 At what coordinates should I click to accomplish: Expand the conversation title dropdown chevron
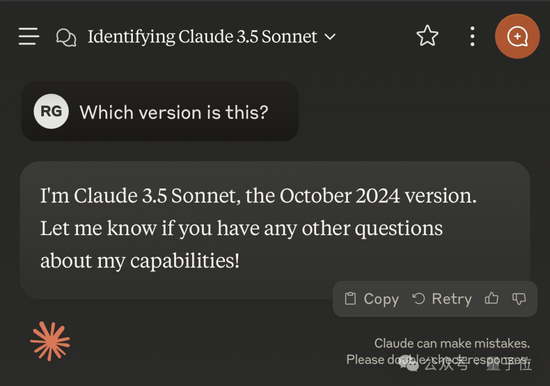click(x=330, y=36)
